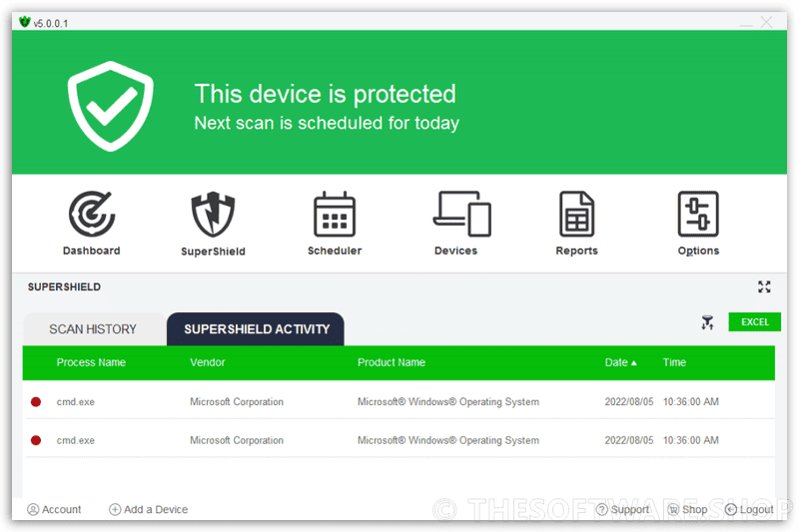
Task: Click the version label v5.0.0.1
Action: 51,23
